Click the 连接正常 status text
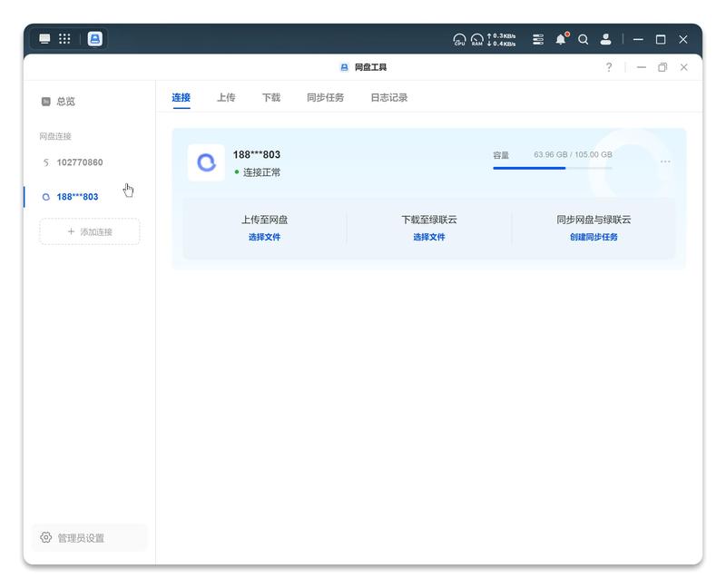Viewport: 726px width, 588px height. pos(261,172)
